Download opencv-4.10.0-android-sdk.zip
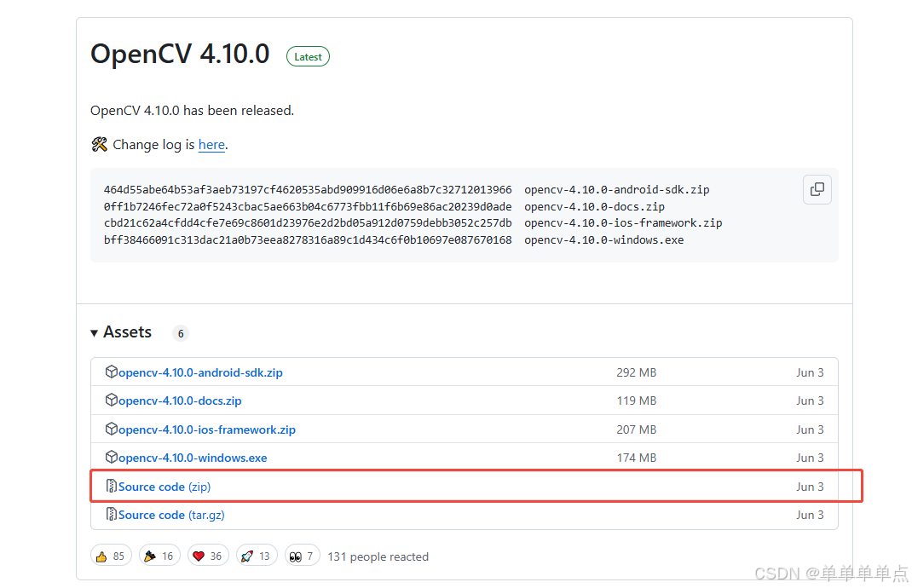 pyautogui.click(x=200, y=372)
